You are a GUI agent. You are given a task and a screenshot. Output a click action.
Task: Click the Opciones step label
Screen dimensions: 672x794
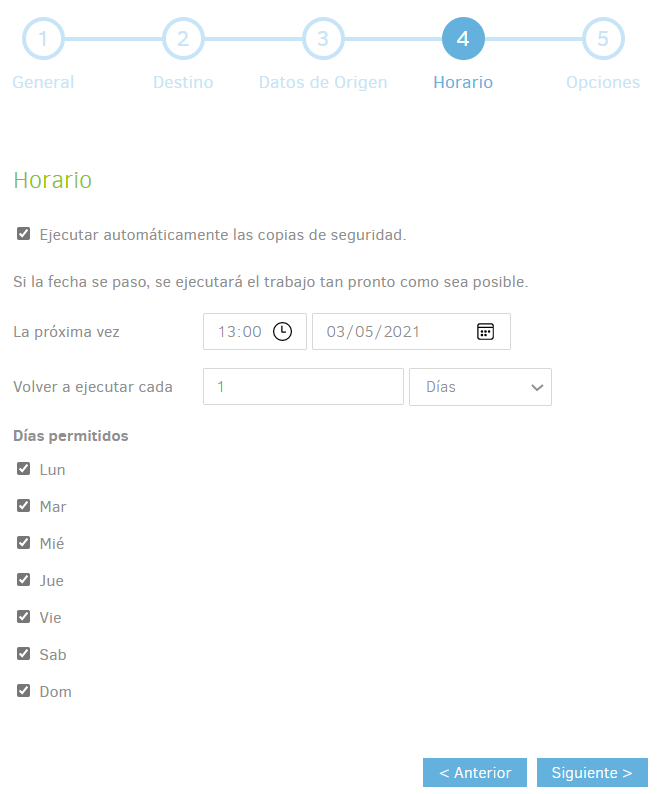tap(603, 83)
